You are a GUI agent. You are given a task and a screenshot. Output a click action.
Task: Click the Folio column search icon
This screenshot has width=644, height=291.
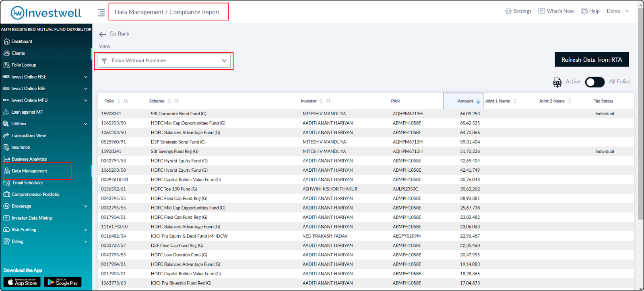126,101
